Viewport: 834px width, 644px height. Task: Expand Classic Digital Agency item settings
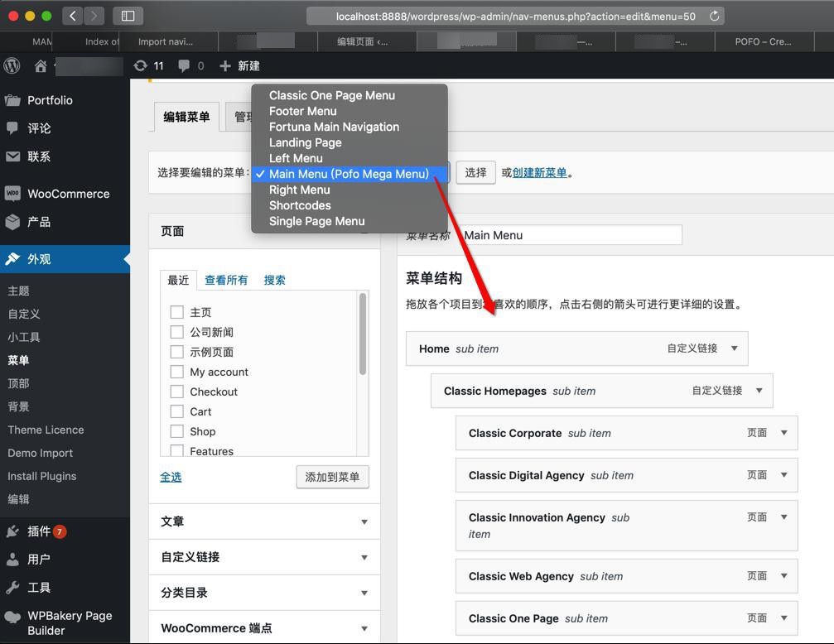784,474
